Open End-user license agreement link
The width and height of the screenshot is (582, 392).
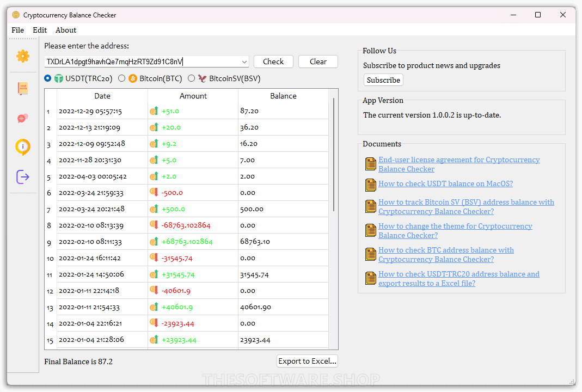pyautogui.click(x=459, y=164)
